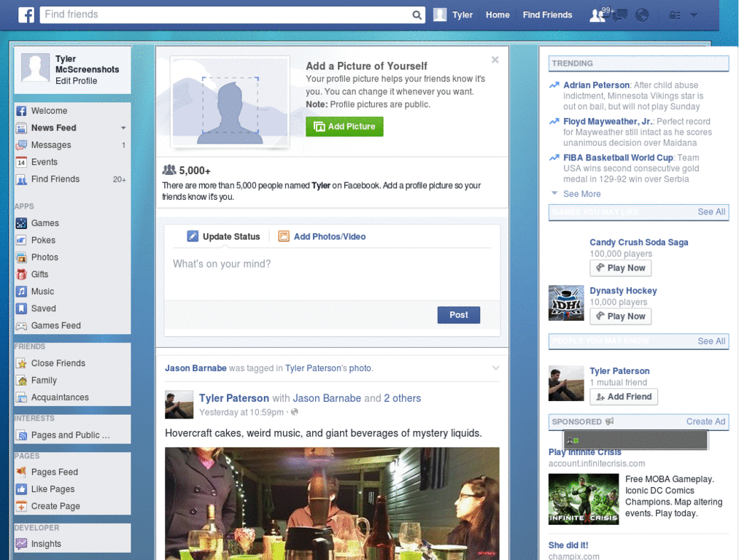747x560 pixels.
Task: Open Adrian Peterson trending topic
Action: [x=597, y=85]
